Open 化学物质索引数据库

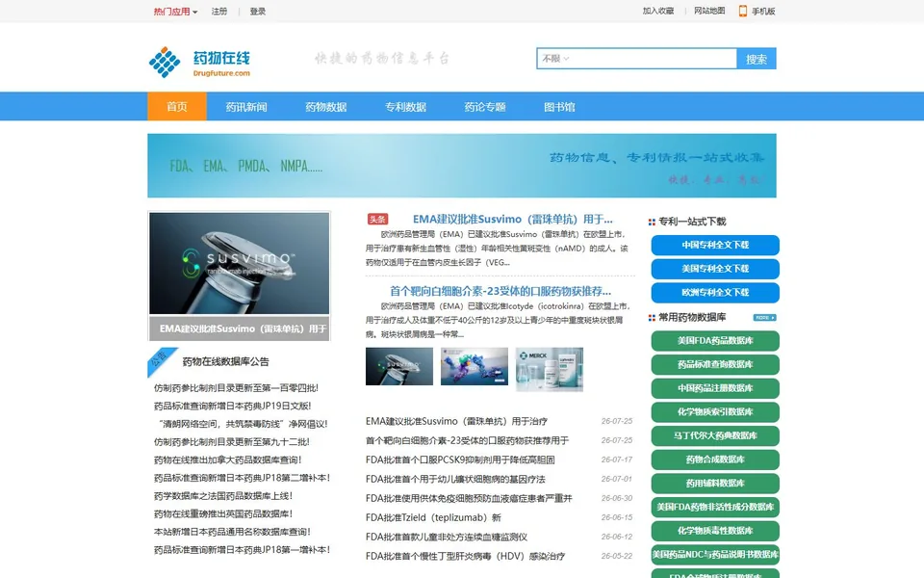(715, 411)
